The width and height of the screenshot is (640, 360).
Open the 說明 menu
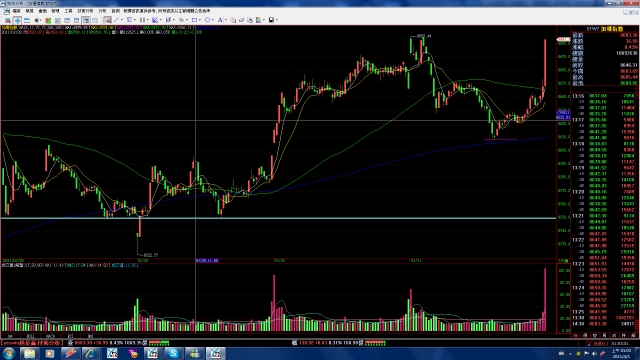116,11
